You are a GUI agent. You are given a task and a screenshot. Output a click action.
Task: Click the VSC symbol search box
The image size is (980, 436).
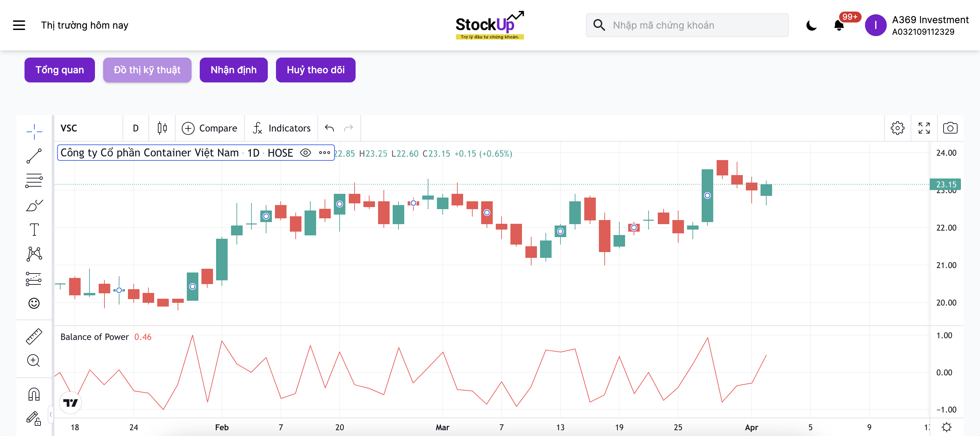coord(88,128)
